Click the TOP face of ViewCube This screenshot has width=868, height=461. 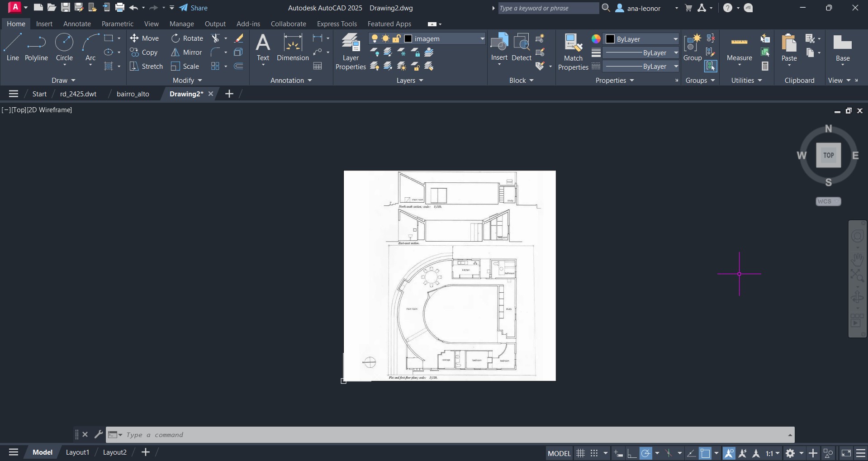pos(828,155)
